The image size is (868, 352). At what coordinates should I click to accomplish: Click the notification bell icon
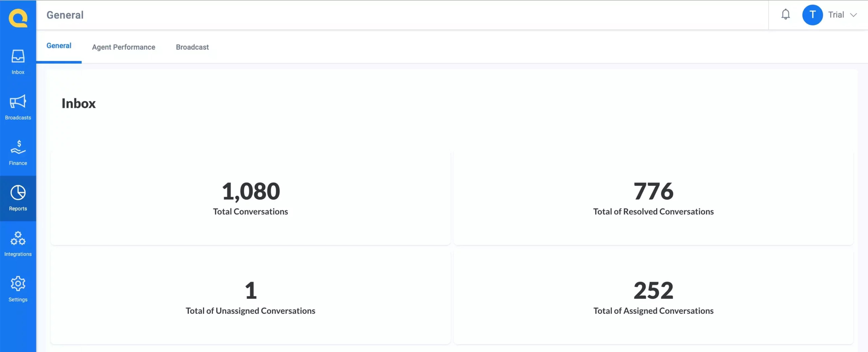click(786, 15)
